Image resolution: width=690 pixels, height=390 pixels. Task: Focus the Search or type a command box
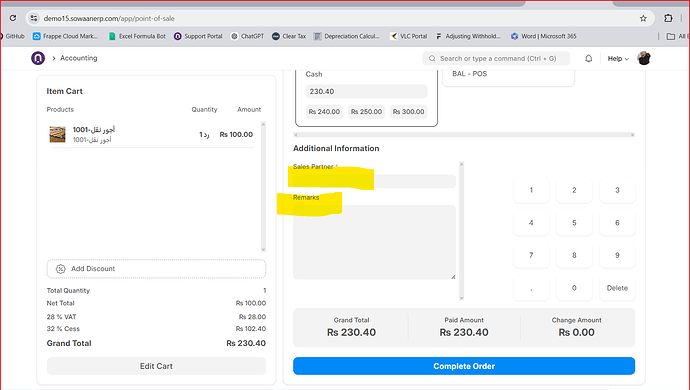coord(496,58)
